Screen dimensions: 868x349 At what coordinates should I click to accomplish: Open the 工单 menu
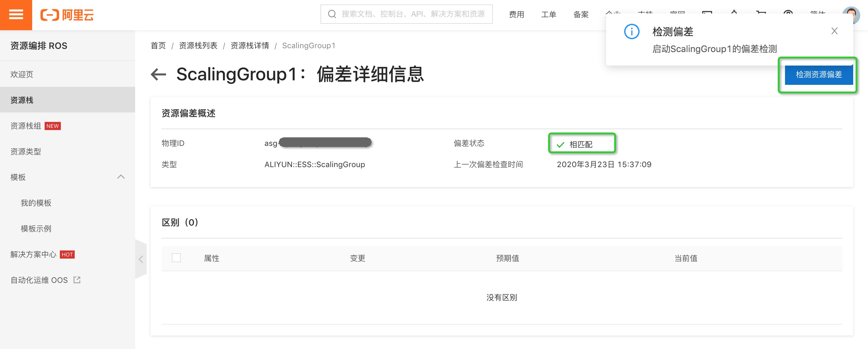coord(549,14)
